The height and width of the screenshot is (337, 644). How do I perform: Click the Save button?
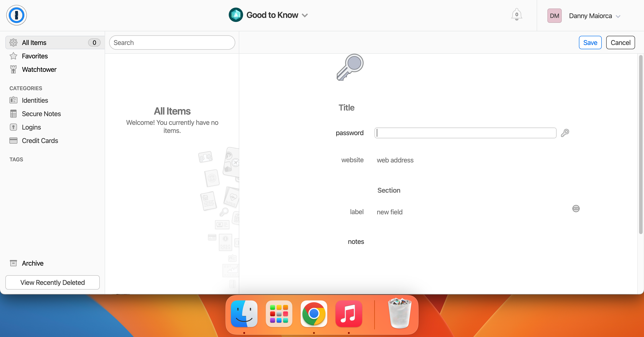pyautogui.click(x=590, y=43)
